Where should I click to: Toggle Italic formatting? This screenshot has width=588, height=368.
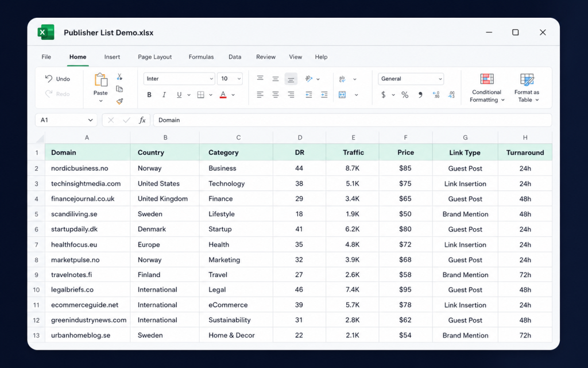(164, 95)
